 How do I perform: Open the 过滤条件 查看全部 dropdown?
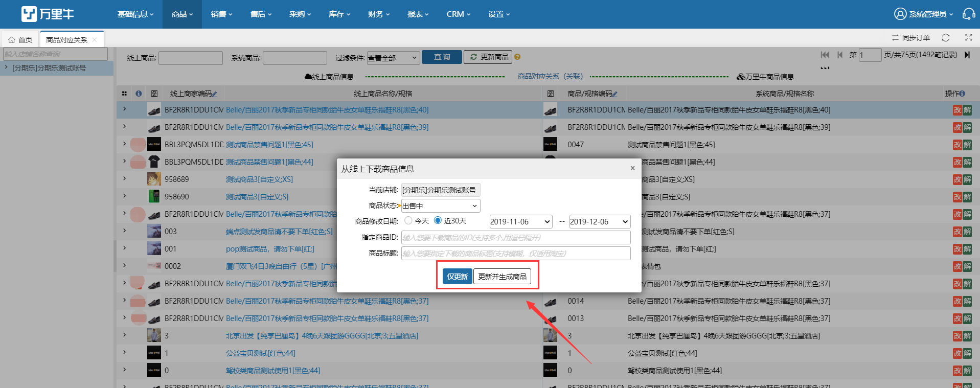(x=393, y=58)
